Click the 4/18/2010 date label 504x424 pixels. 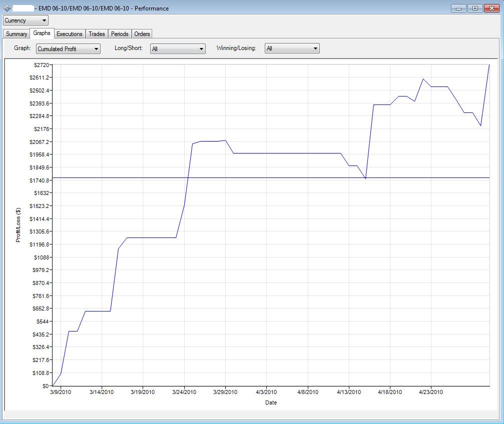tap(390, 392)
